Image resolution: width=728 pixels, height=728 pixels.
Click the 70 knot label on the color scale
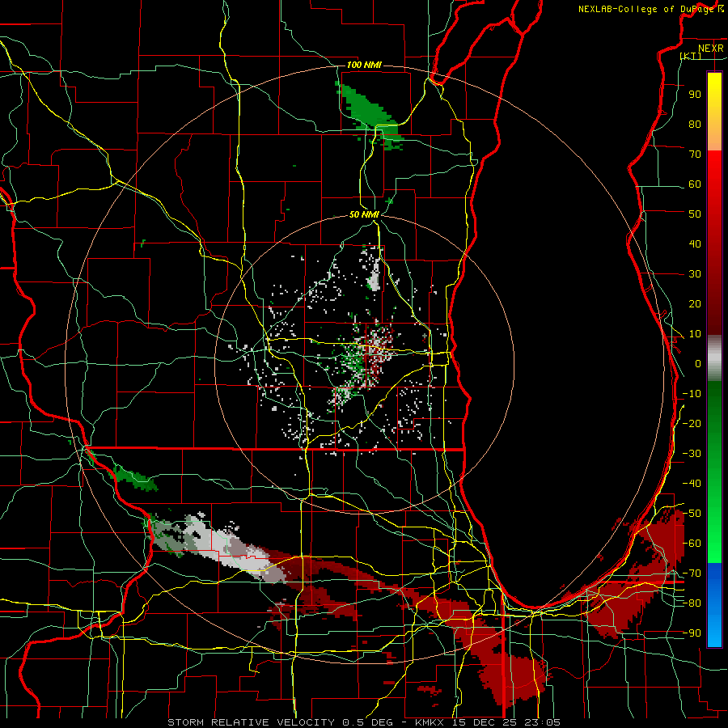695,154
